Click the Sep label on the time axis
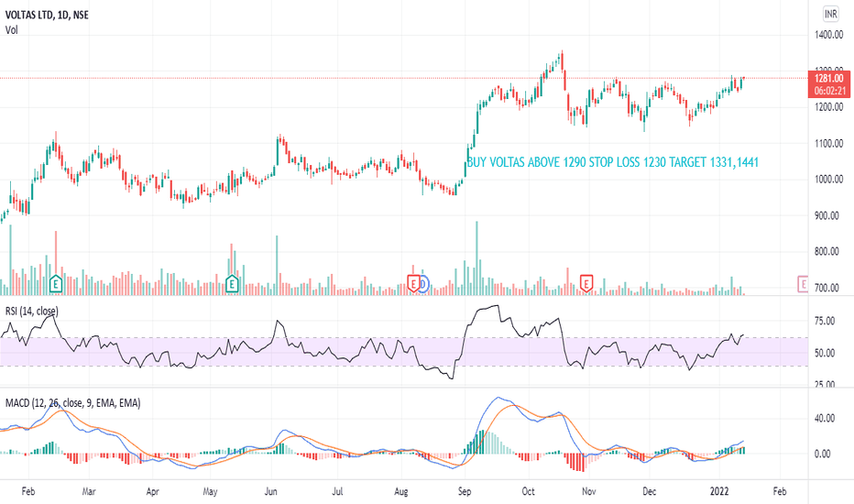Viewport: 854px width, 504px height. (465, 491)
